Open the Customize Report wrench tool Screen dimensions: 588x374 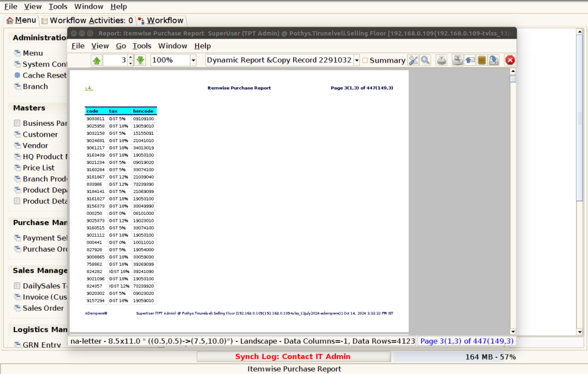(413, 60)
